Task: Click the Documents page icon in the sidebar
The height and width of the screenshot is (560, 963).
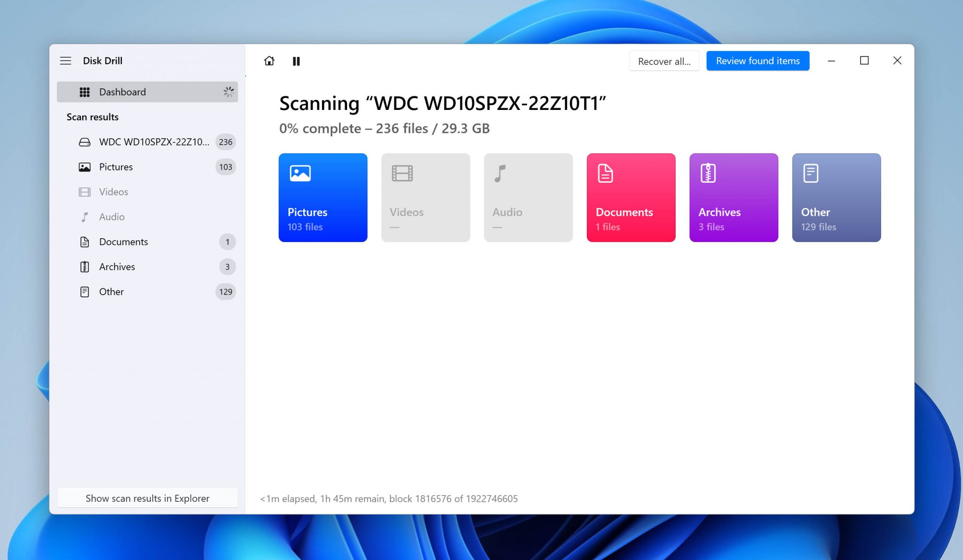Action: tap(85, 241)
